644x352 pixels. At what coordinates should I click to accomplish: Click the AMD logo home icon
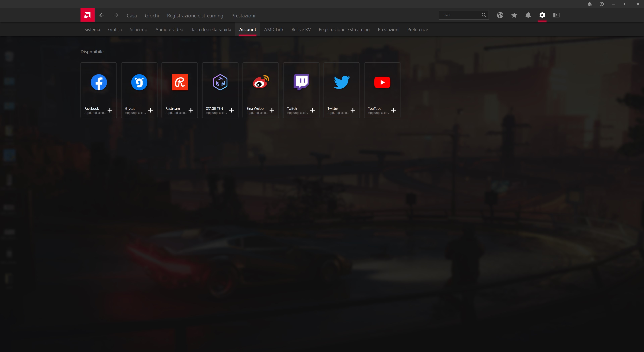tap(87, 15)
